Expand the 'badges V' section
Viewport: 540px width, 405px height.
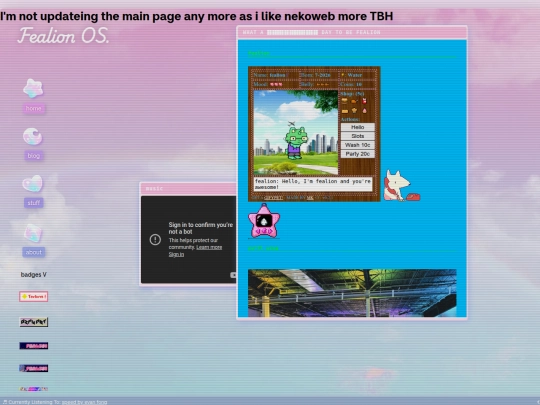click(x=33, y=274)
